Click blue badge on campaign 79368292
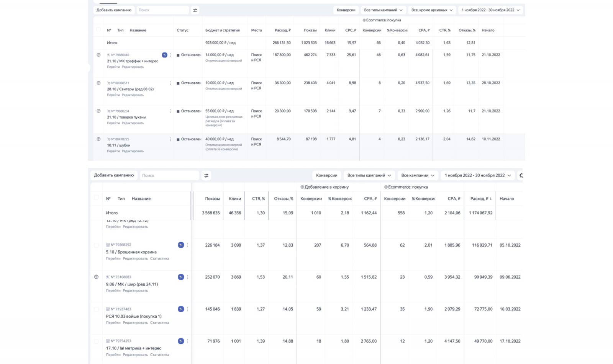613x364 pixels. (x=181, y=245)
